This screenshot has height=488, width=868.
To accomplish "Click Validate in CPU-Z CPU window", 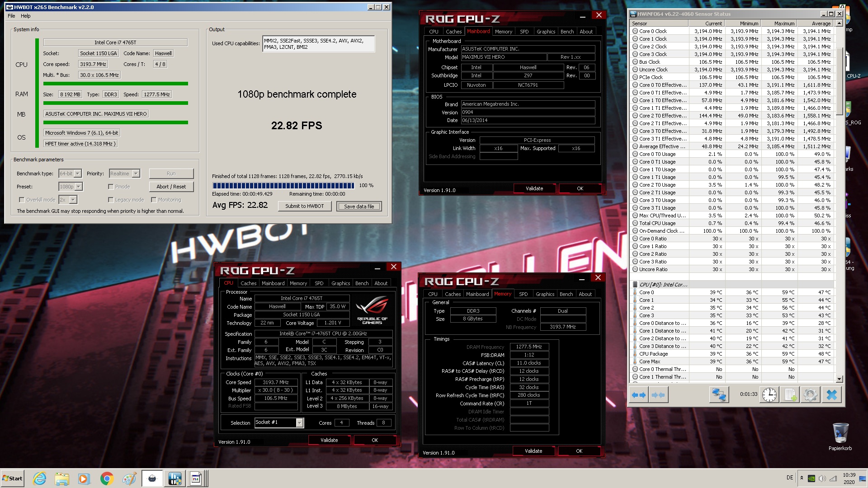I will [329, 440].
